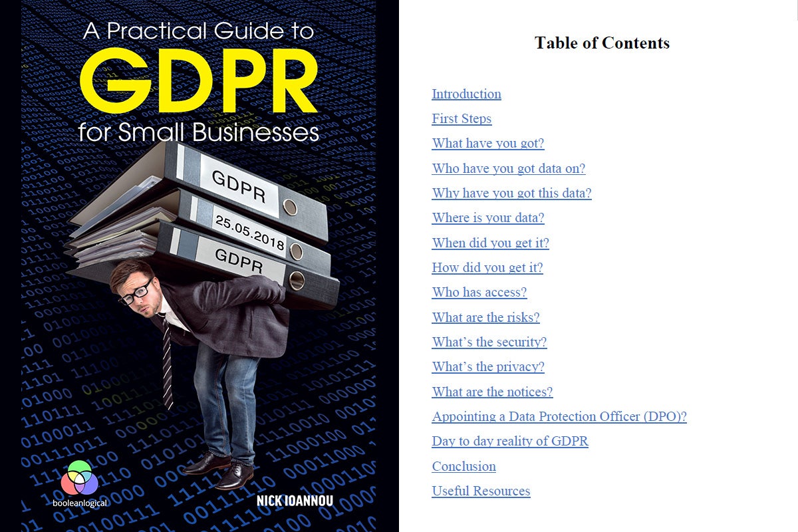Open the Useful Resources link

click(x=481, y=491)
